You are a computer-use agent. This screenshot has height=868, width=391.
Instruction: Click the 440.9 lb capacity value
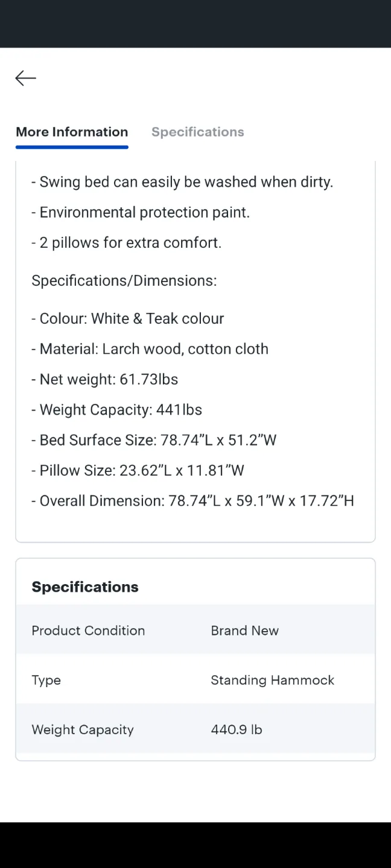(236, 729)
